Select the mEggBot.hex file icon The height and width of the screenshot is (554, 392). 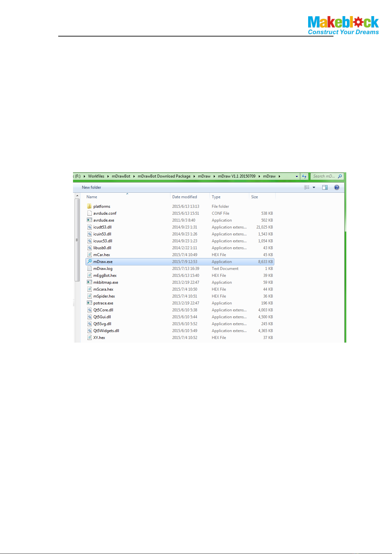(x=89, y=275)
